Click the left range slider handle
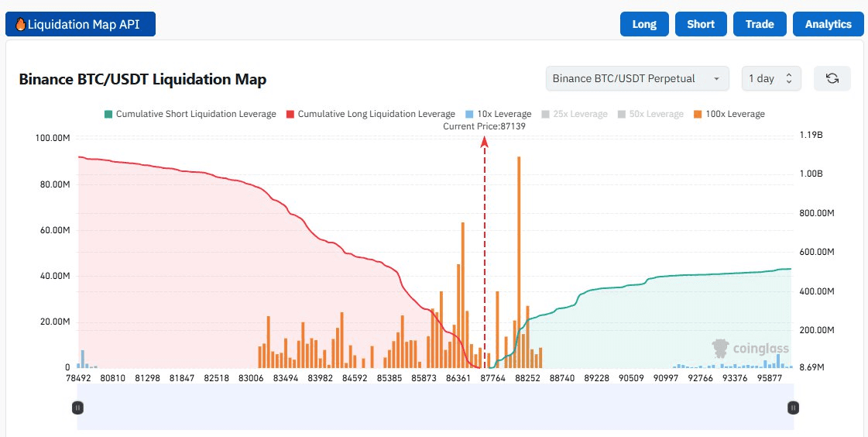 coord(77,408)
